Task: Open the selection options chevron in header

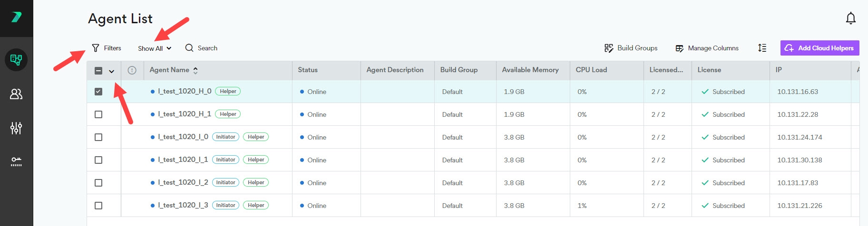Action: (x=112, y=71)
